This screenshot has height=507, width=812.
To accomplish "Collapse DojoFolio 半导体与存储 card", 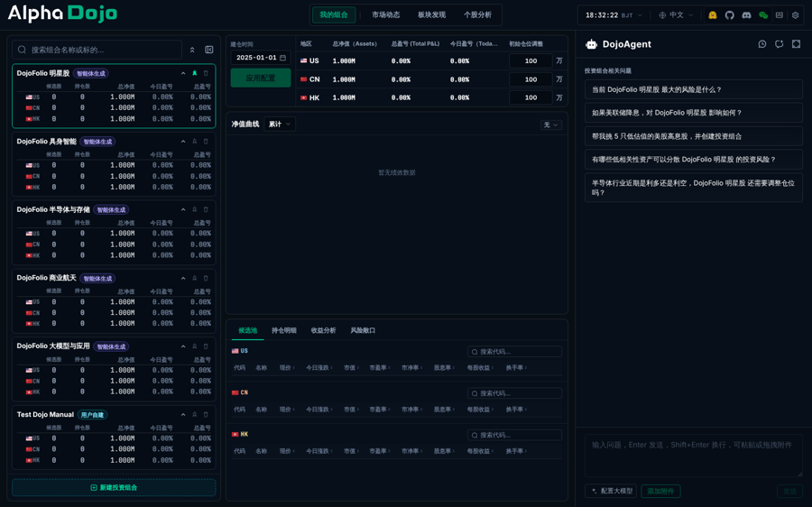I will 183,209.
